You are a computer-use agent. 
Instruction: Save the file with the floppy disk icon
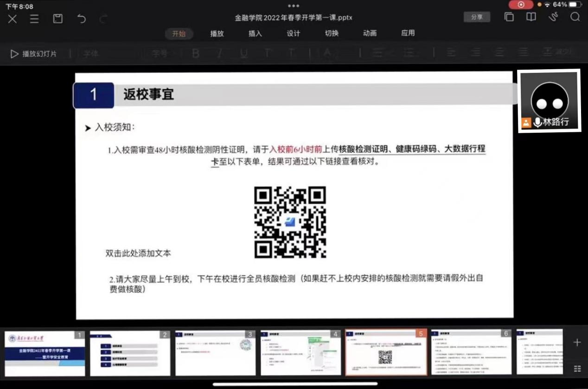coord(58,19)
